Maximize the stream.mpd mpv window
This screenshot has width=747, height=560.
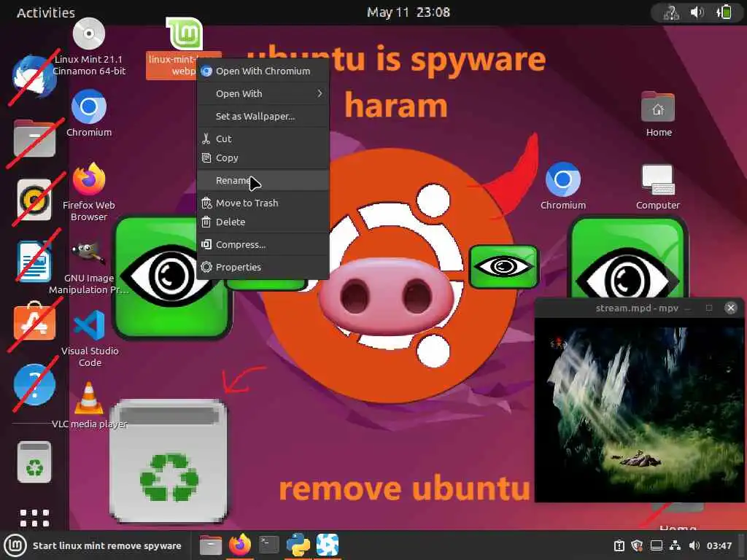click(x=709, y=308)
